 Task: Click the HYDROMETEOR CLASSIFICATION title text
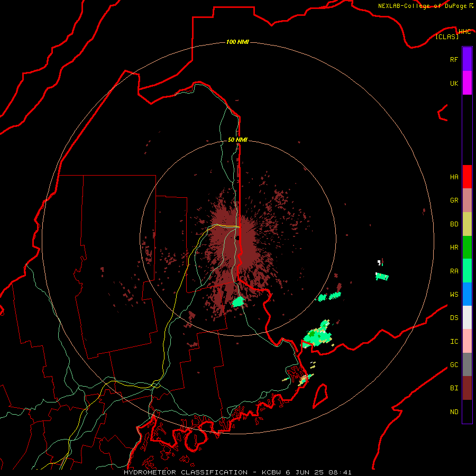[x=186, y=472]
